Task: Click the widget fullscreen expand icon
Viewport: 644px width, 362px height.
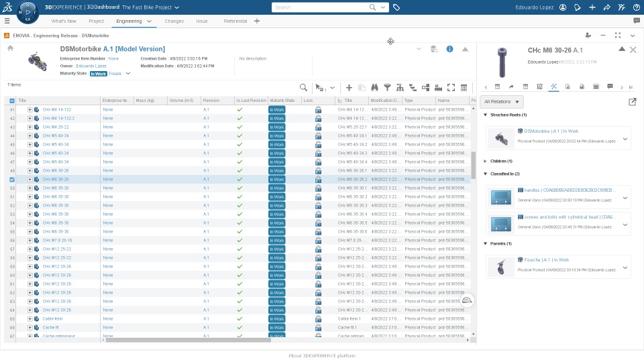Action: point(618,36)
